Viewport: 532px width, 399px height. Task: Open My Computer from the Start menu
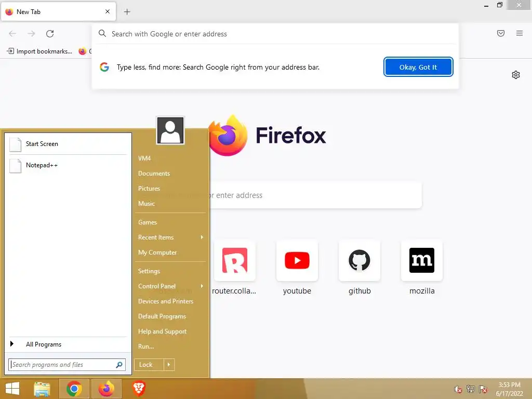coord(157,252)
